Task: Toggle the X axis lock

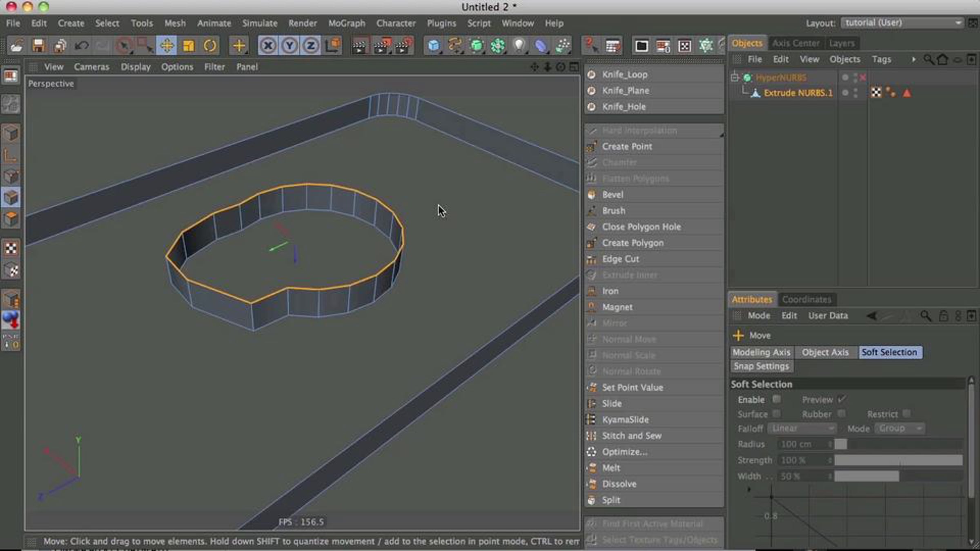Action: (268, 45)
